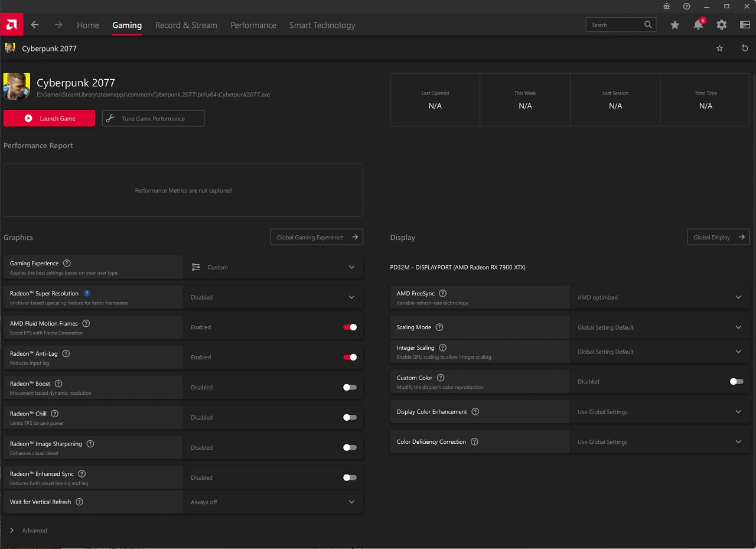Image resolution: width=756 pixels, height=549 pixels.
Task: Open Color Deficiency Correction dropdown
Action: point(660,442)
